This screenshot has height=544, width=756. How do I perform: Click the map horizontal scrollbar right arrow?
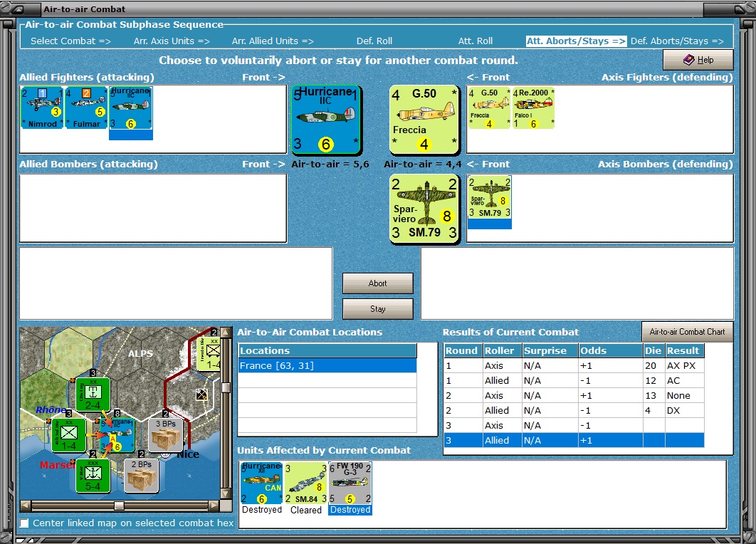(x=214, y=506)
